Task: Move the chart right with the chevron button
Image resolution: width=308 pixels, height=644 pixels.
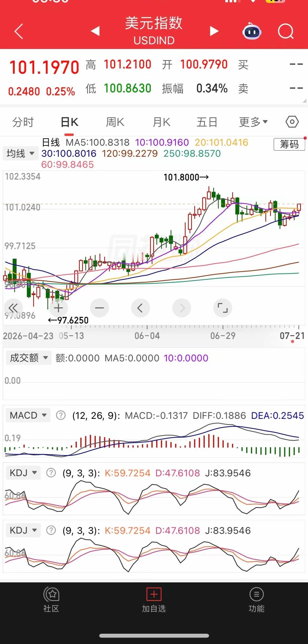Action: click(182, 308)
